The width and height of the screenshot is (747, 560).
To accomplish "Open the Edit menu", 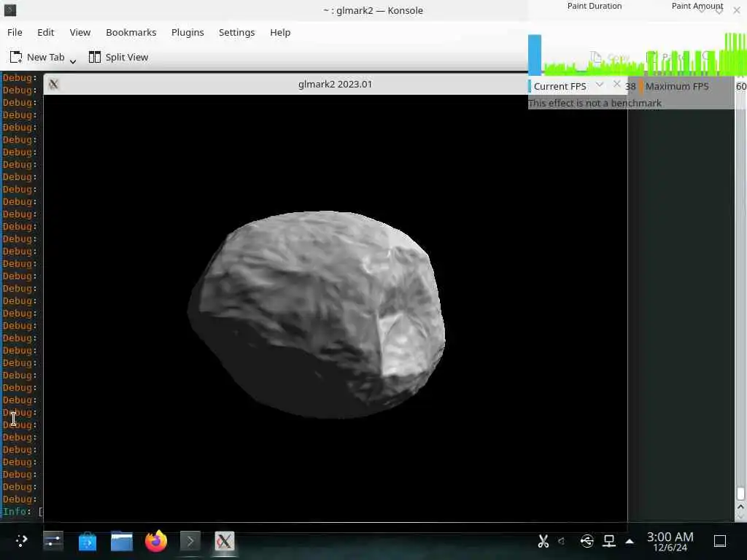I will [x=46, y=32].
